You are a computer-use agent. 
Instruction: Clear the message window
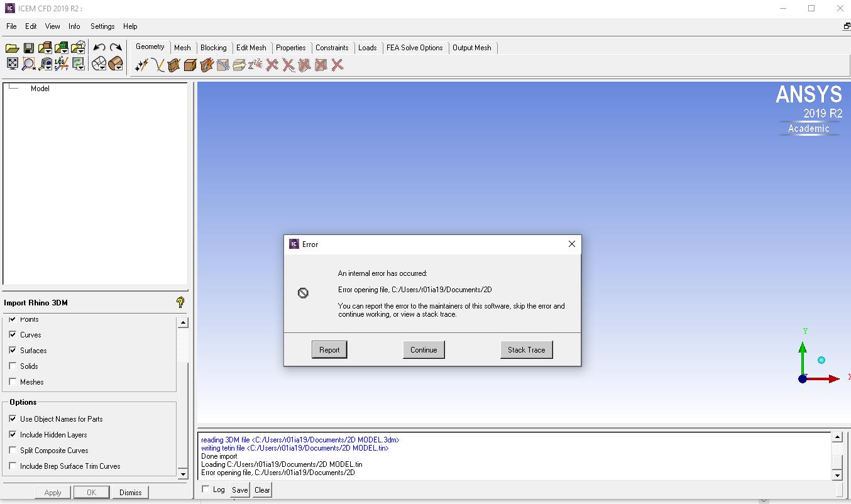[262, 490]
